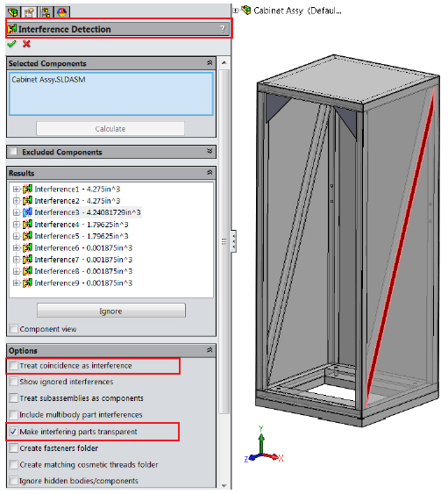Switch to the PropertyManager tab

pos(29,12)
